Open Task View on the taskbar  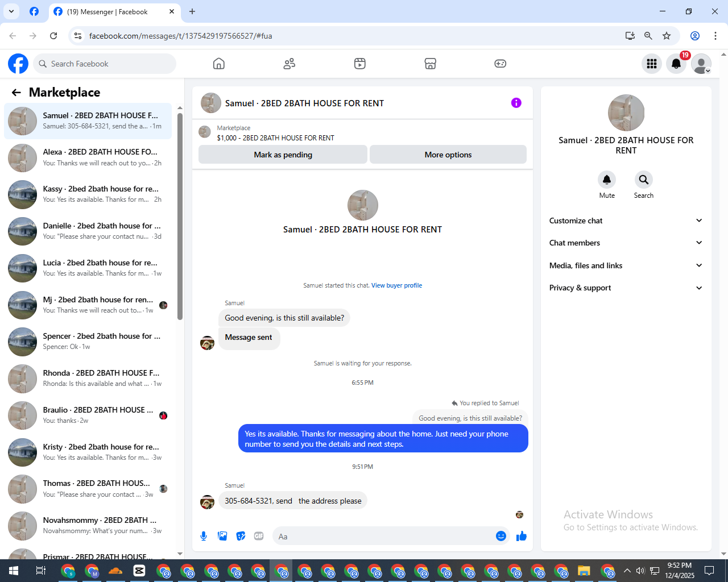40,571
